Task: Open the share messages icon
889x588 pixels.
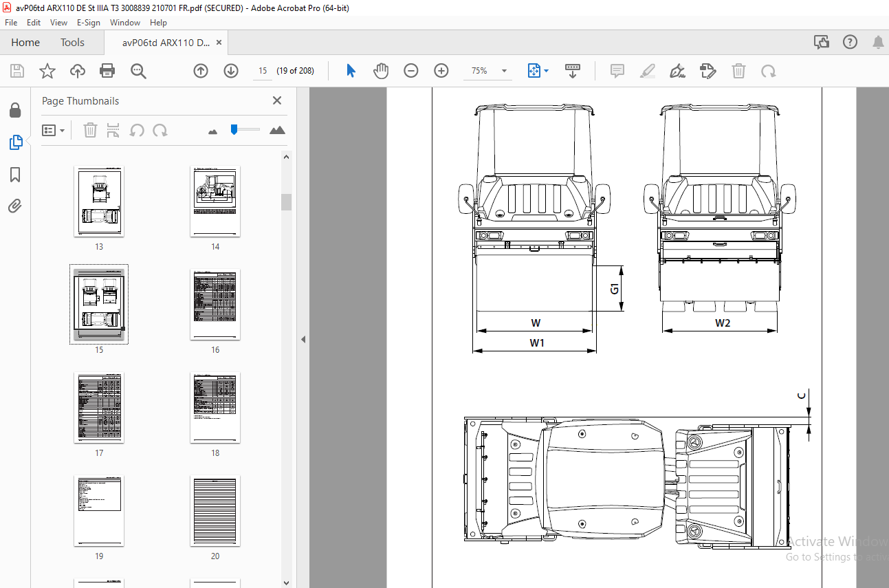Action: click(x=822, y=43)
